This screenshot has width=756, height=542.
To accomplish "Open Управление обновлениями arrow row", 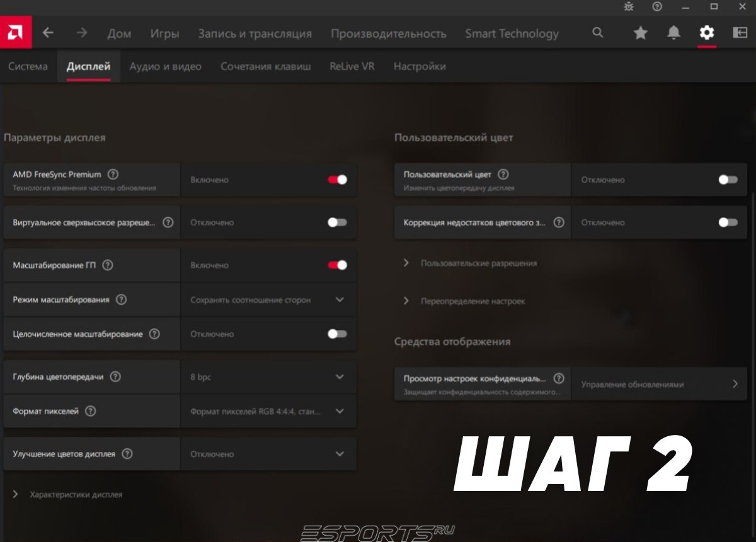I will click(x=659, y=384).
